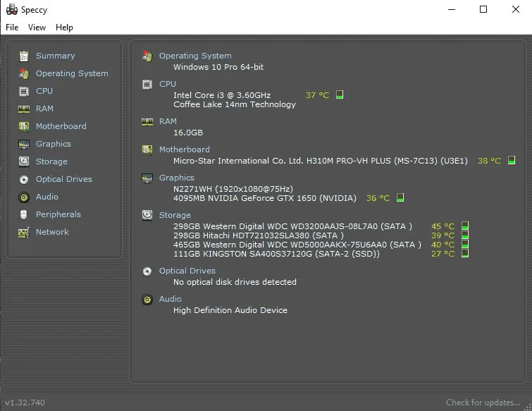532x411 pixels.
Task: Click the Storage disk icon in sidebar
Action: tap(24, 161)
